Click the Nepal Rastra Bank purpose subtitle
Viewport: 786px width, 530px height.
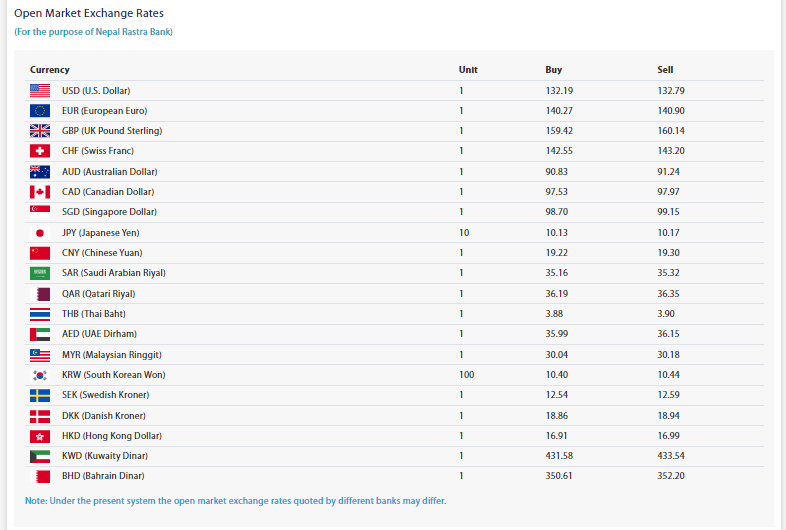coord(93,33)
